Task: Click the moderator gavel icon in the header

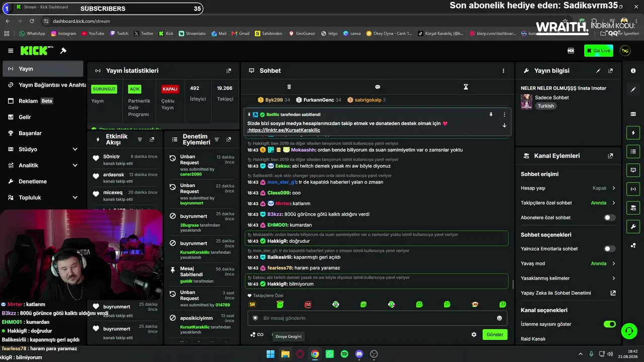Action: [63, 51]
